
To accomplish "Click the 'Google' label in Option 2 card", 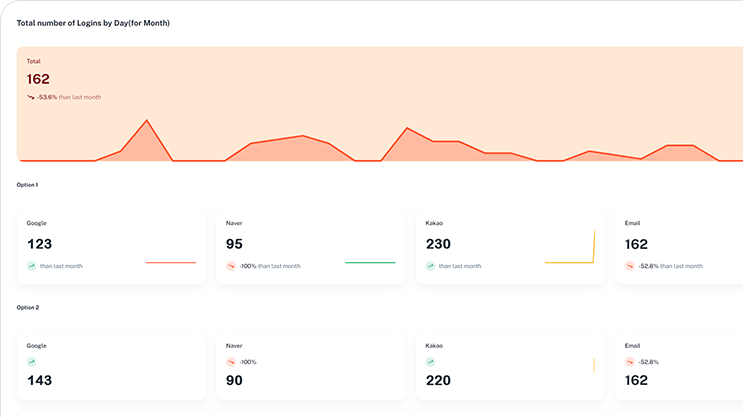I will tap(36, 345).
